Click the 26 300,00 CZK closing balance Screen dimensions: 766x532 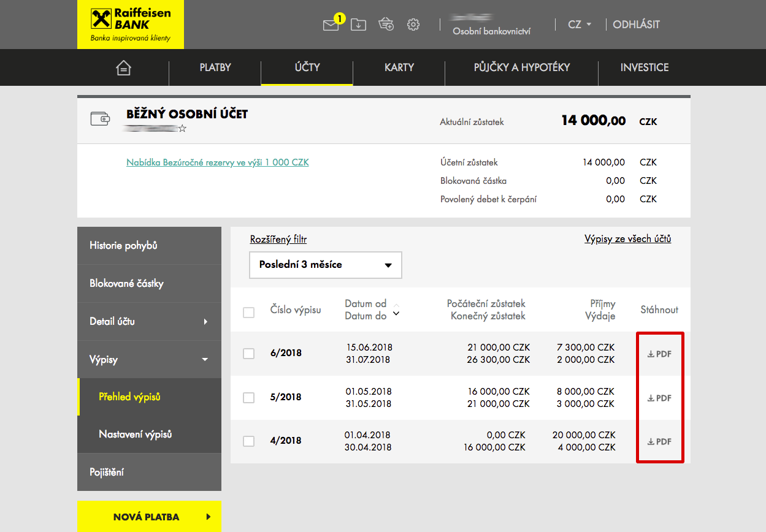pyautogui.click(x=498, y=360)
